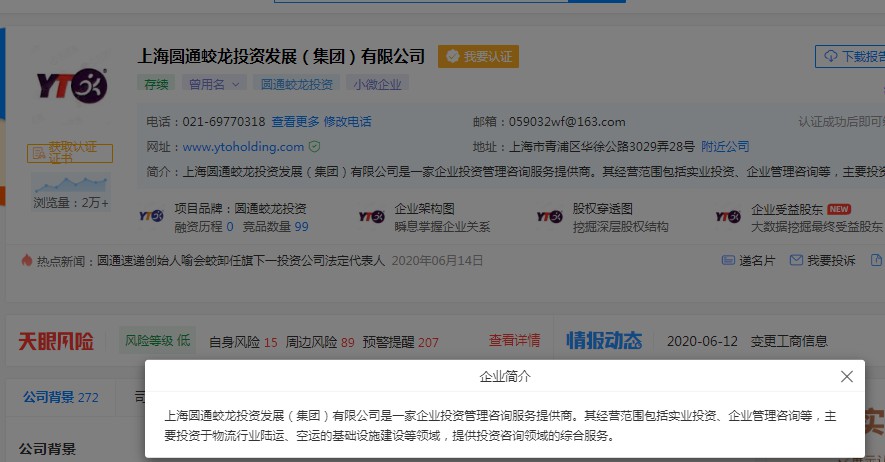Close the 企业简介 popup

(x=846, y=376)
